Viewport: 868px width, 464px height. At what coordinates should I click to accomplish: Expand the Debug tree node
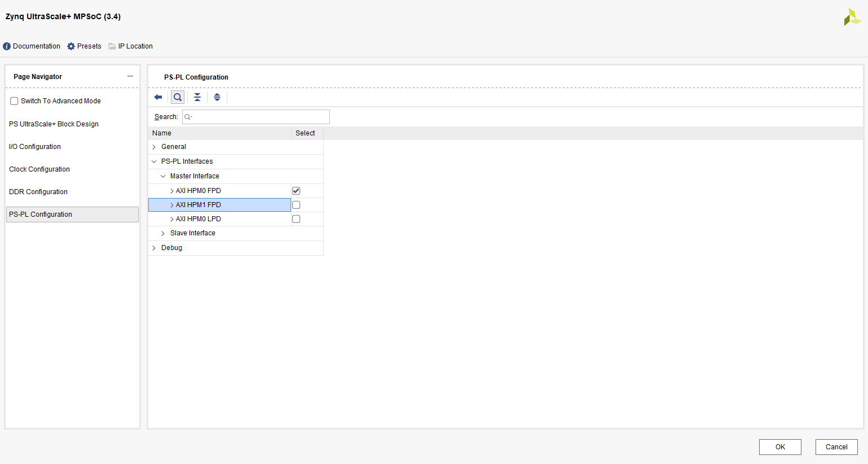click(x=154, y=248)
